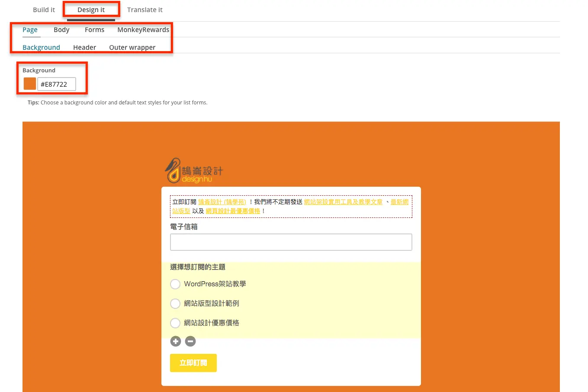Switch to the Forms design section
Viewport: 588px width, 392px height.
tap(94, 29)
